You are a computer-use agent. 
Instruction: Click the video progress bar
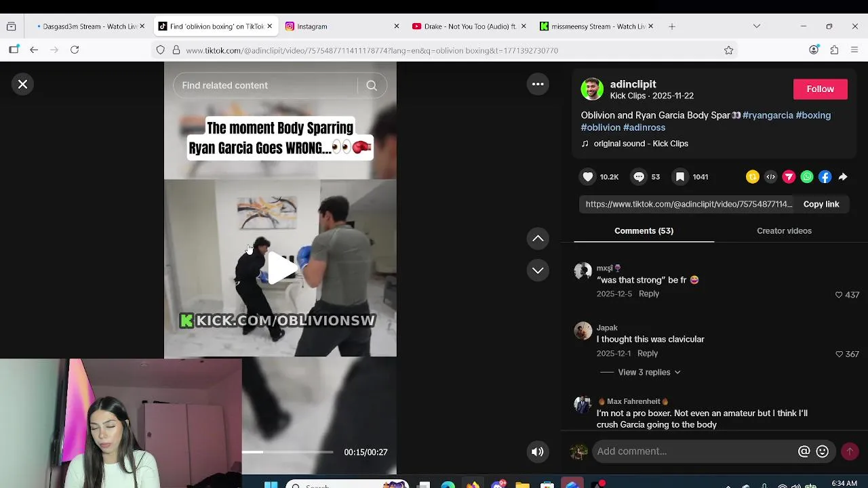click(x=288, y=451)
